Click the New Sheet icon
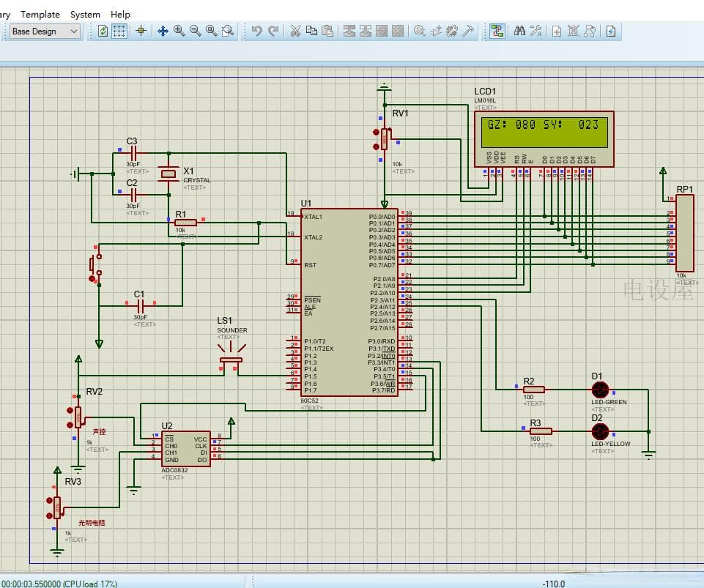This screenshot has height=588, width=704. (557, 31)
